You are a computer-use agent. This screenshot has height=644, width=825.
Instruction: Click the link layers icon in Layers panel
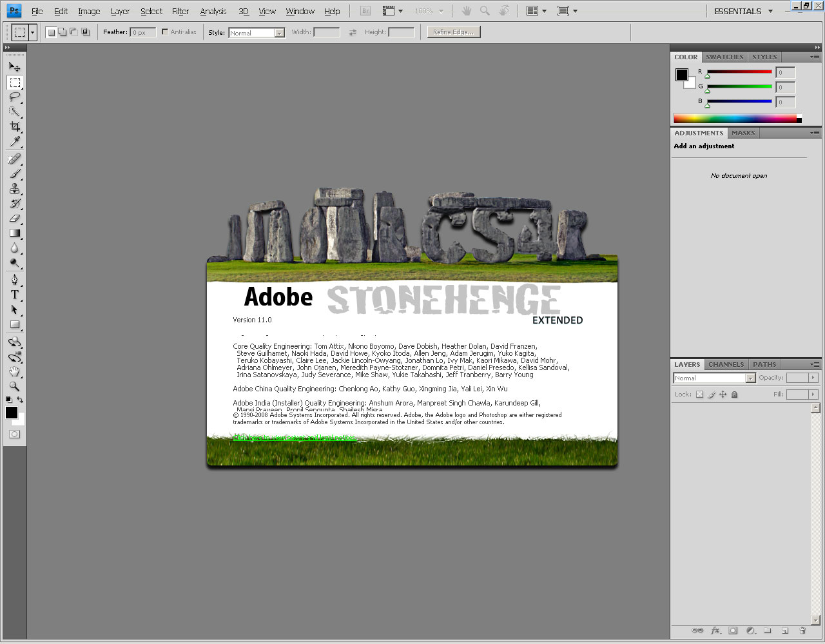tap(697, 630)
